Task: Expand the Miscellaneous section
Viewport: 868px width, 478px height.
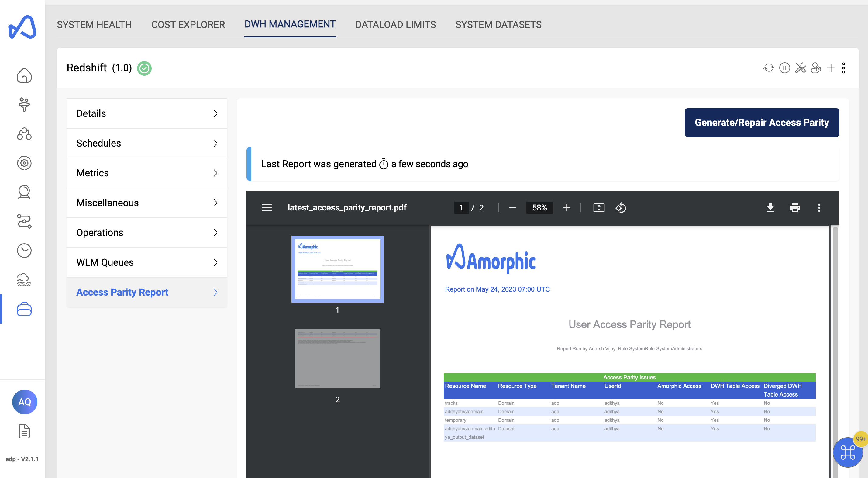Action: pos(146,203)
